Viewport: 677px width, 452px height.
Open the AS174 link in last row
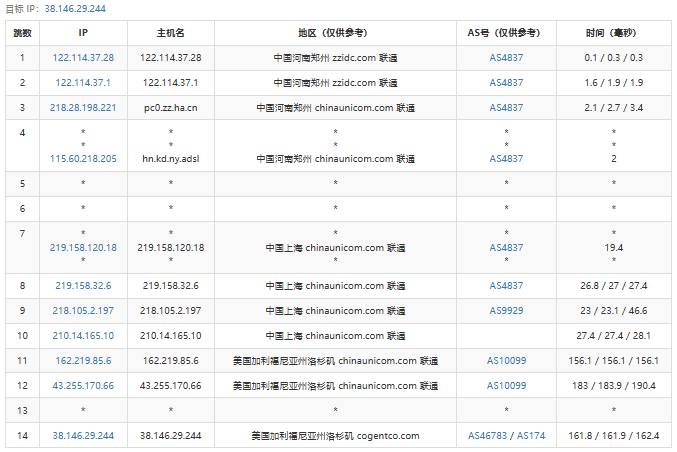click(x=530, y=436)
